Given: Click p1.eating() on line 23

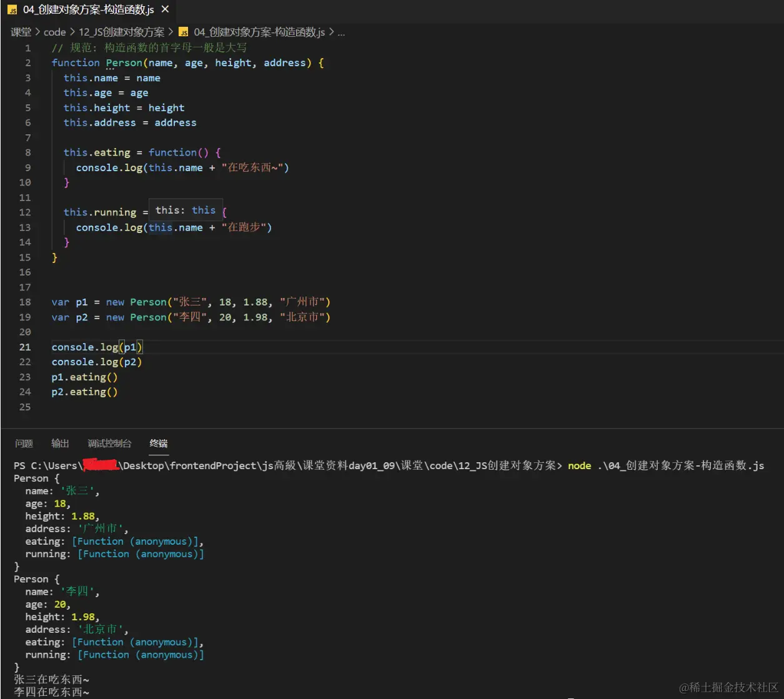Looking at the screenshot, I should coord(84,377).
